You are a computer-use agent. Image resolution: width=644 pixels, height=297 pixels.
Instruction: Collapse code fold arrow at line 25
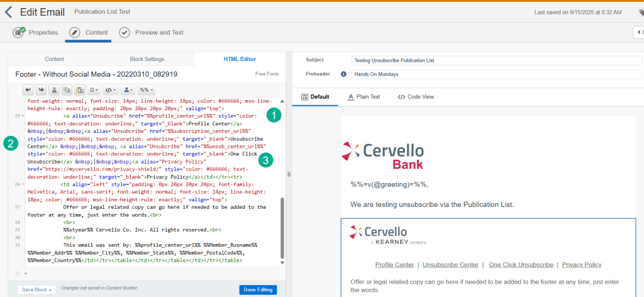pos(24,116)
